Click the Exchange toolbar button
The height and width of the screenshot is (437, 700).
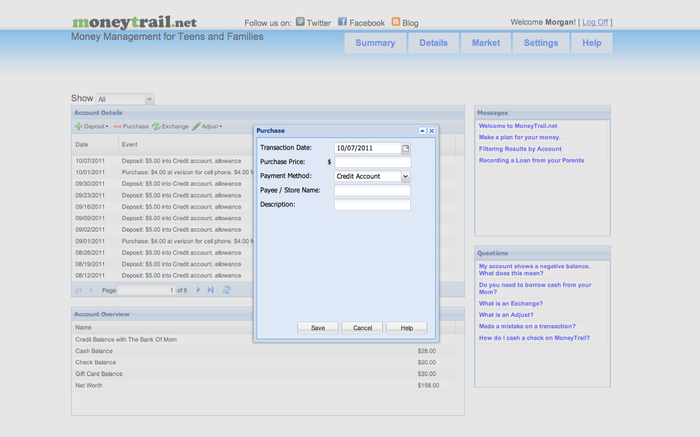point(169,127)
